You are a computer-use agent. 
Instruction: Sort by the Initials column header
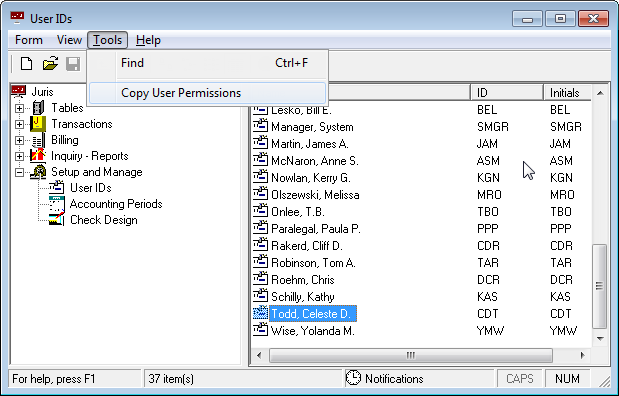tap(567, 92)
